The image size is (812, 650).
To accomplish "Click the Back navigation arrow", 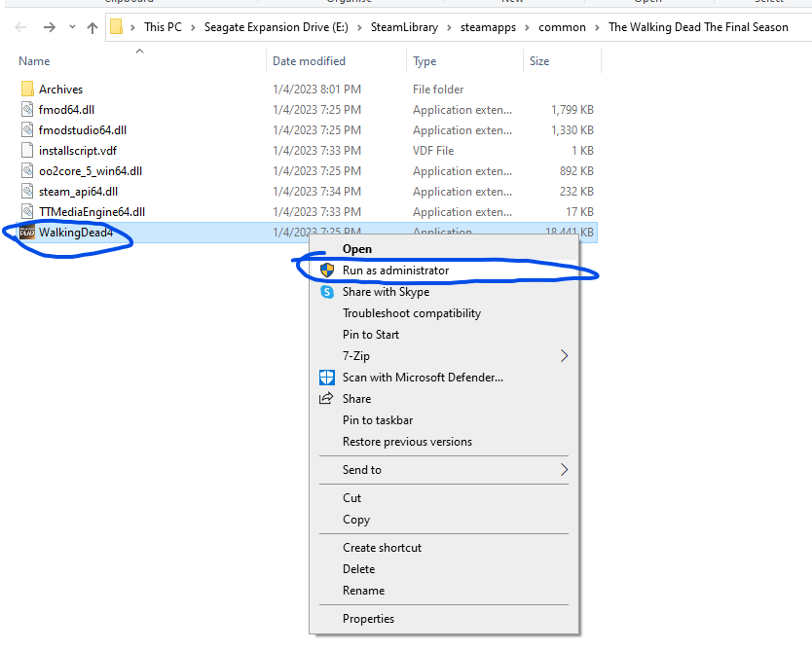I will click(20, 27).
